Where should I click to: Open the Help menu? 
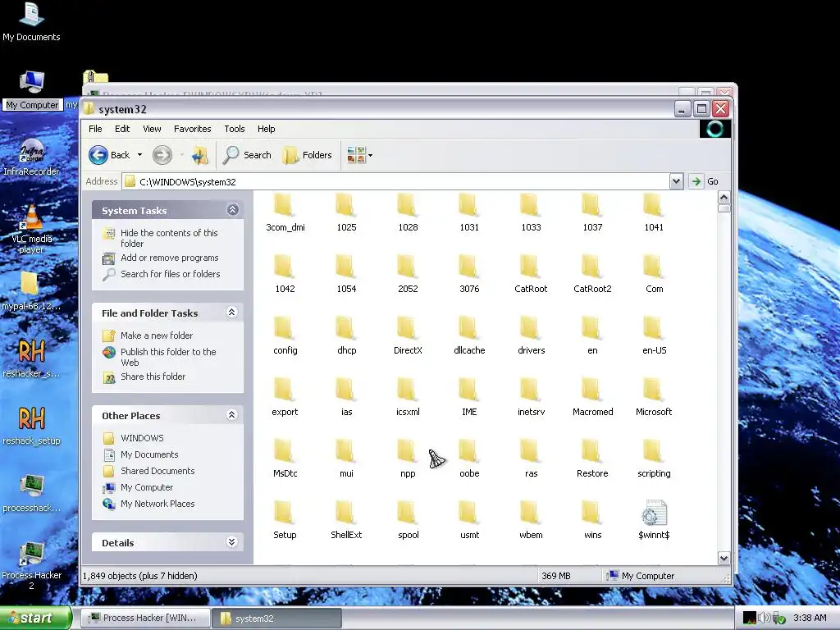266,129
